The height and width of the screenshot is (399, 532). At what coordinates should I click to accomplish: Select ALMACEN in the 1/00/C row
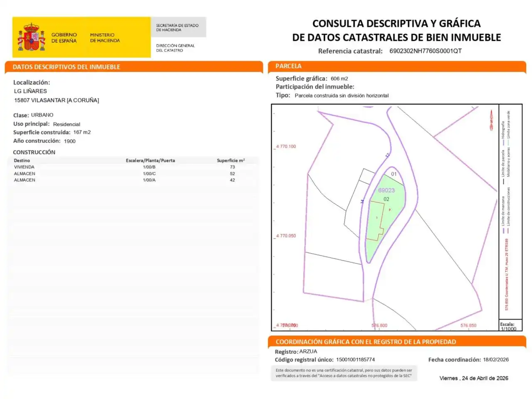pyautogui.click(x=25, y=174)
